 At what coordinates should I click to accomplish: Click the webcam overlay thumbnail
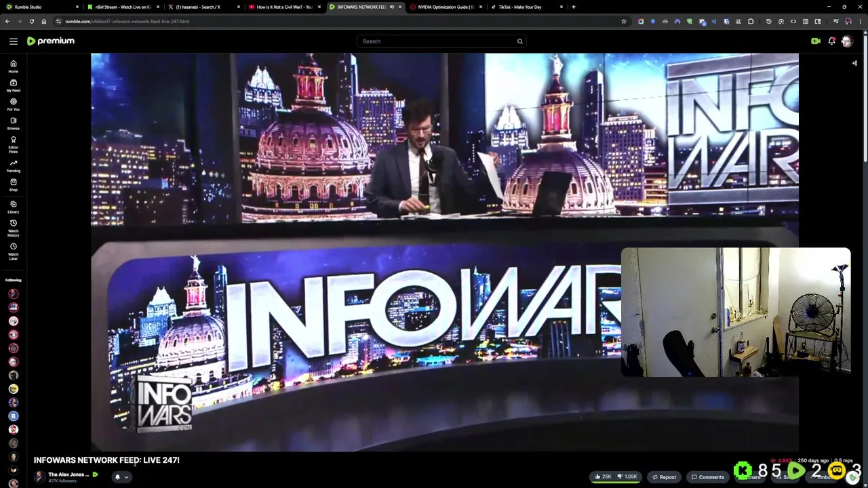(736, 312)
